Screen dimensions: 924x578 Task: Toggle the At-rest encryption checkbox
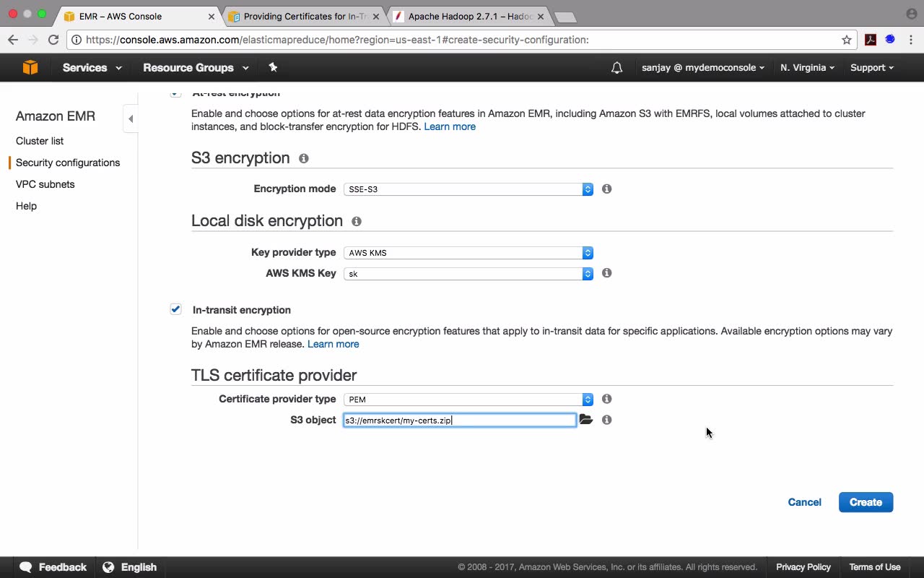tap(175, 93)
